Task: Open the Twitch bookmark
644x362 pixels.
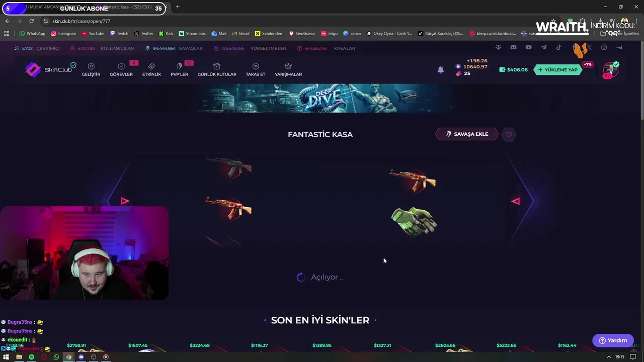Action: (119, 34)
